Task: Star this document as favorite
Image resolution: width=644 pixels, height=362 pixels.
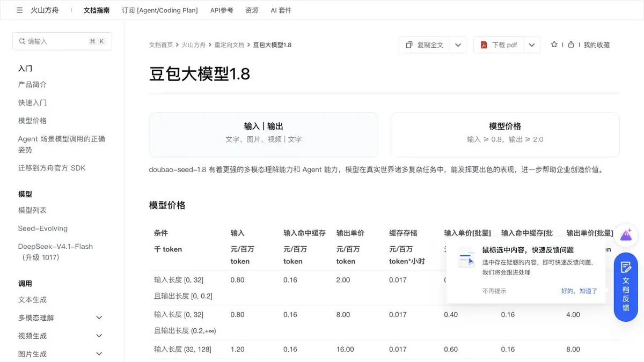Action: [554, 45]
